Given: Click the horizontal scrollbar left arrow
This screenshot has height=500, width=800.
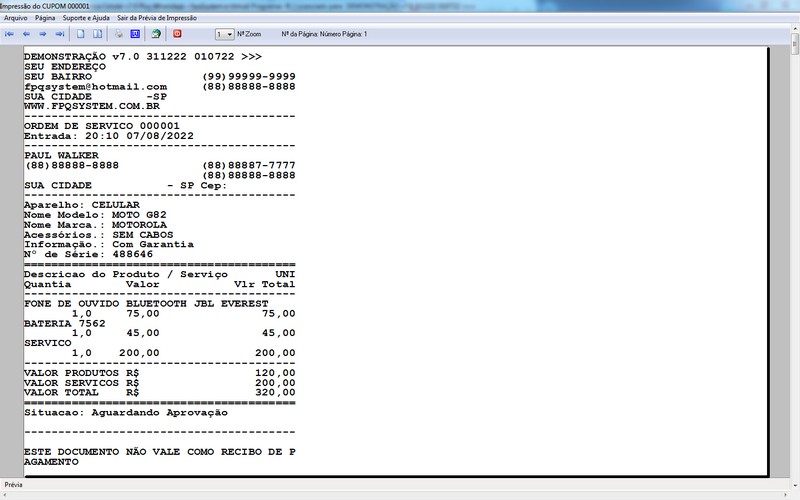Looking at the screenshot, I should (3, 495).
